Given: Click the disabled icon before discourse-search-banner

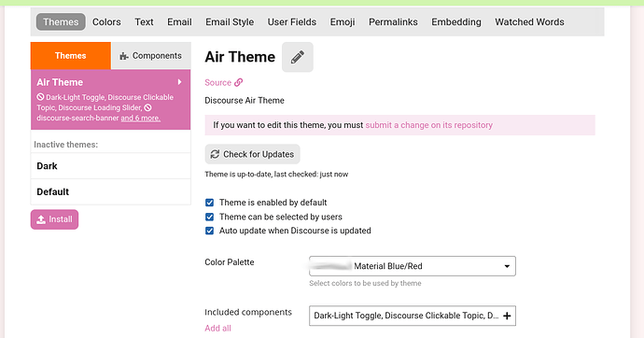Looking at the screenshot, I should coord(147,107).
